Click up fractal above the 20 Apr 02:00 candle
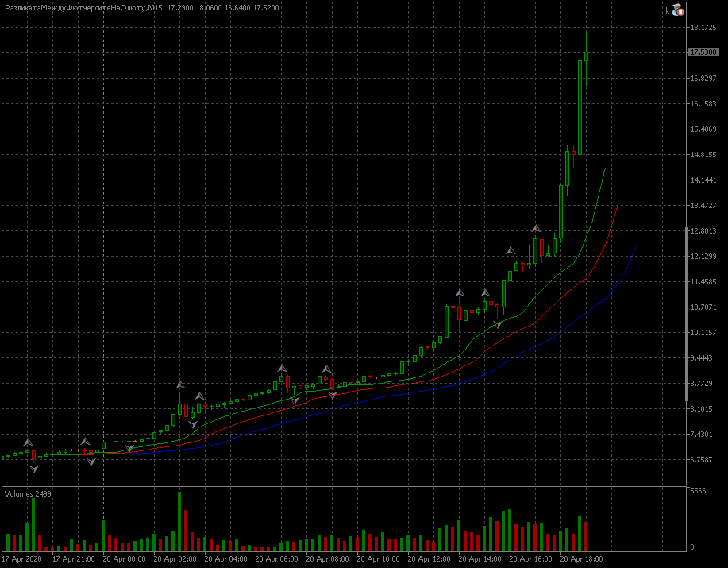Image resolution: width=728 pixels, height=568 pixels. [180, 385]
